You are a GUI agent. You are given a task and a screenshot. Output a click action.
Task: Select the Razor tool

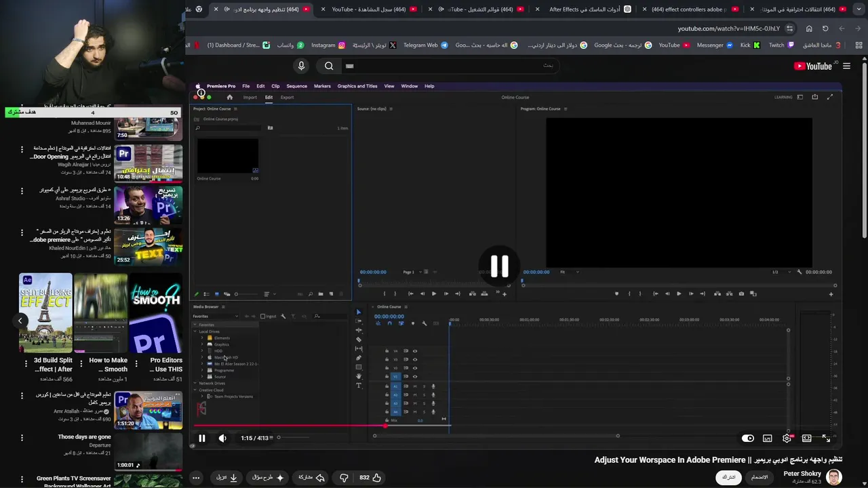click(359, 340)
